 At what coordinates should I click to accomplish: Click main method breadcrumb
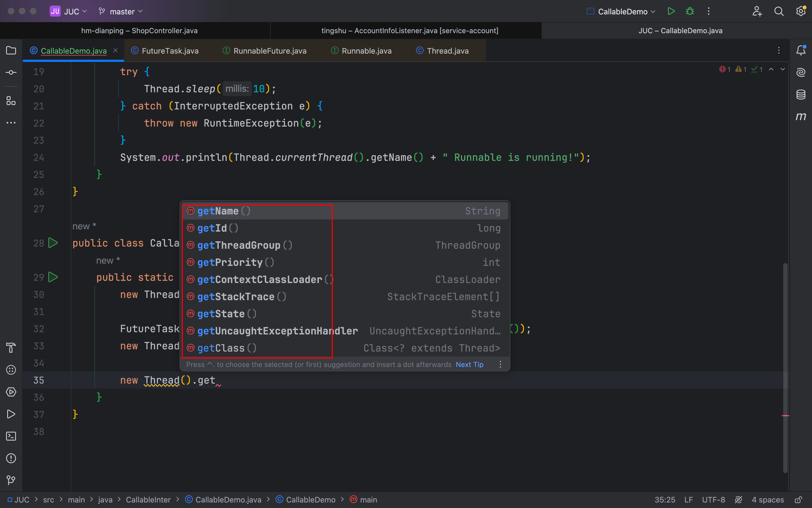(x=363, y=500)
